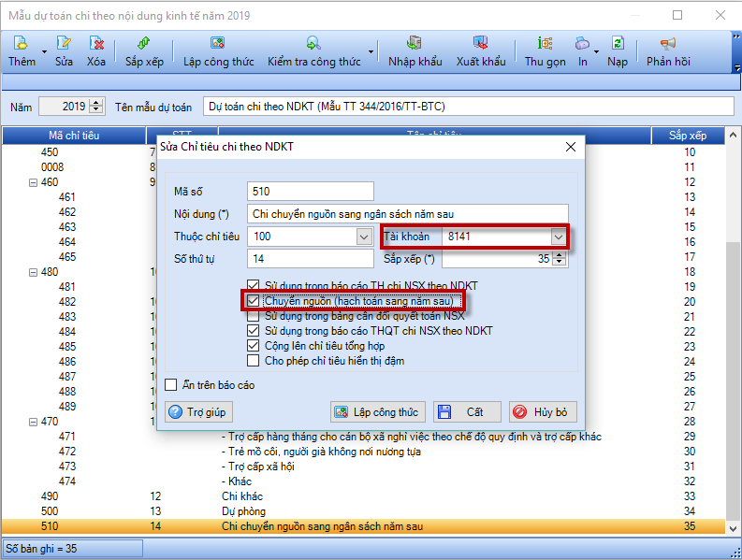The image size is (742, 560).
Task: Click the Mã chỉ tiêu column header
Action: click(x=73, y=136)
